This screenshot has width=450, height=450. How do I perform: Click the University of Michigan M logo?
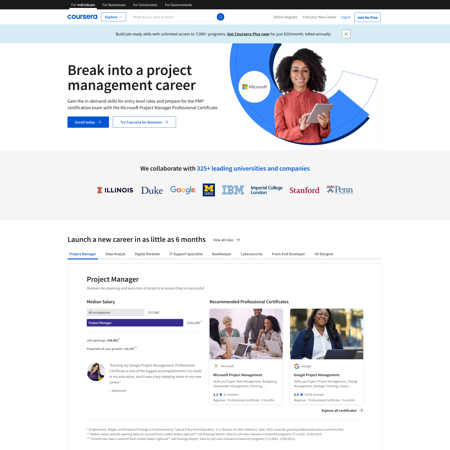tap(209, 190)
